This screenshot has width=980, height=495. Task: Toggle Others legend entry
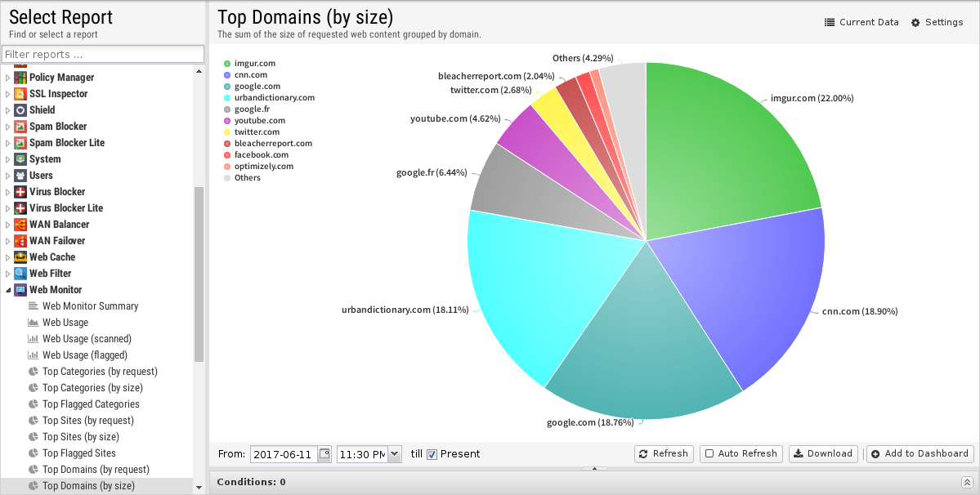click(242, 178)
